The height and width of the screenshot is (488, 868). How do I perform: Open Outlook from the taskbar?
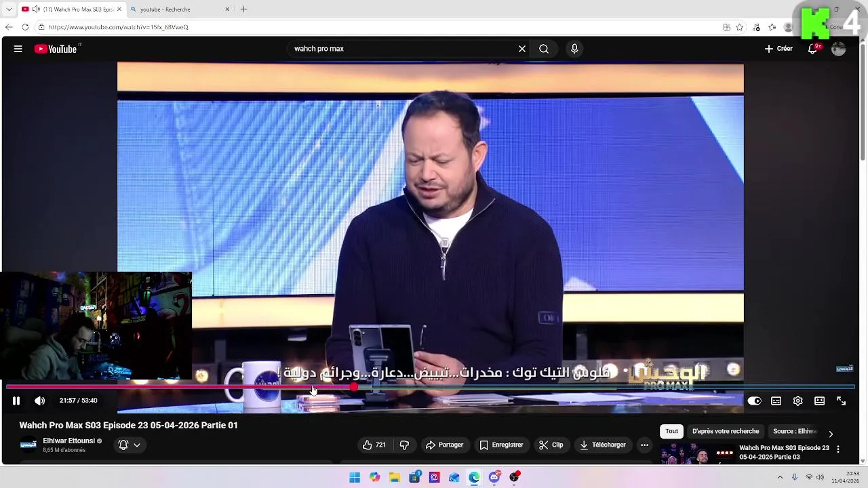click(454, 477)
